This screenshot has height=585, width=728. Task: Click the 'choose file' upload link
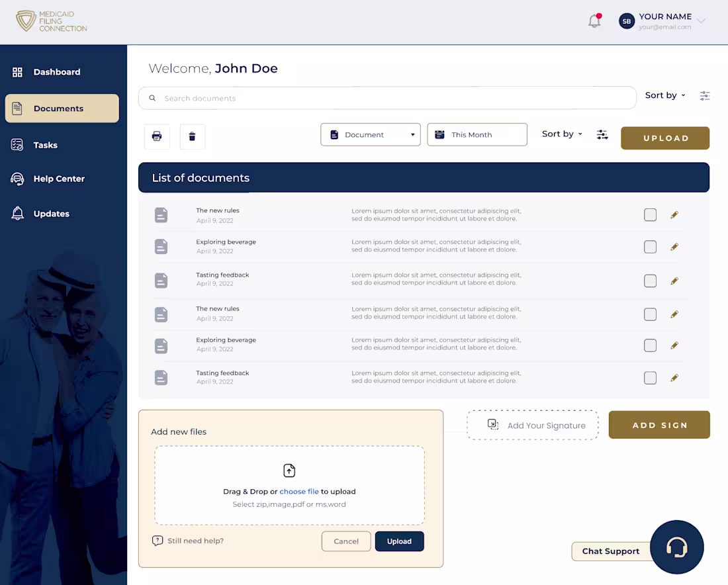tap(298, 491)
